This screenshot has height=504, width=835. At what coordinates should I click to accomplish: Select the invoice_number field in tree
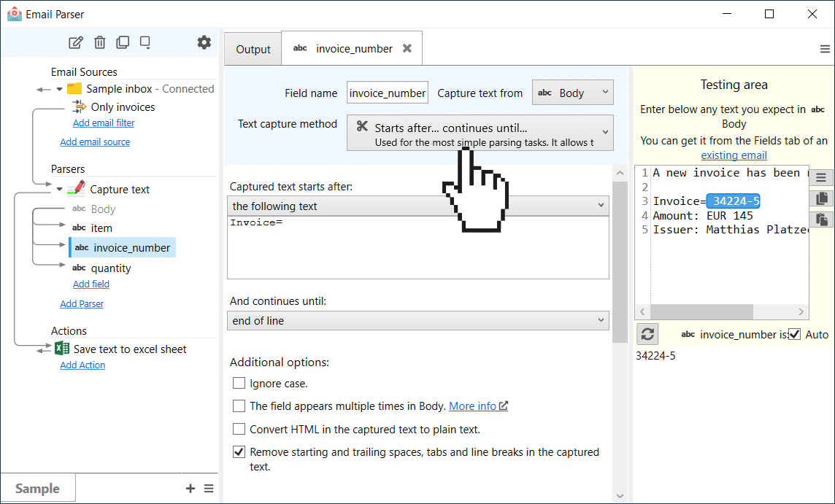coord(123,247)
